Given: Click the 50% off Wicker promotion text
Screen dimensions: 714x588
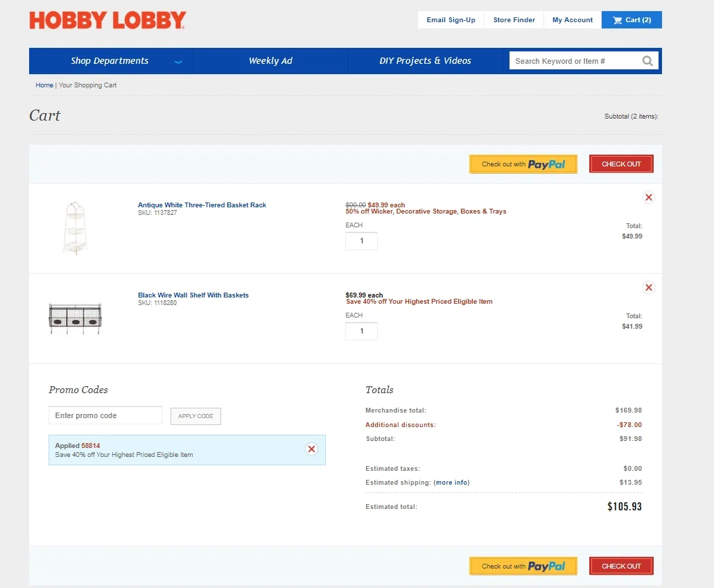Looking at the screenshot, I should pyautogui.click(x=426, y=211).
